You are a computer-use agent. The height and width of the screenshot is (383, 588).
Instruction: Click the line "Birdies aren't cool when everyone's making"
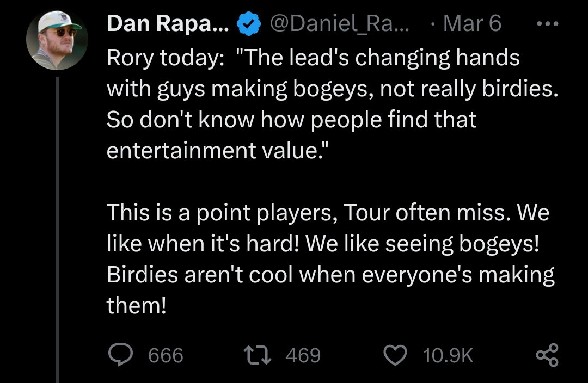click(x=330, y=274)
